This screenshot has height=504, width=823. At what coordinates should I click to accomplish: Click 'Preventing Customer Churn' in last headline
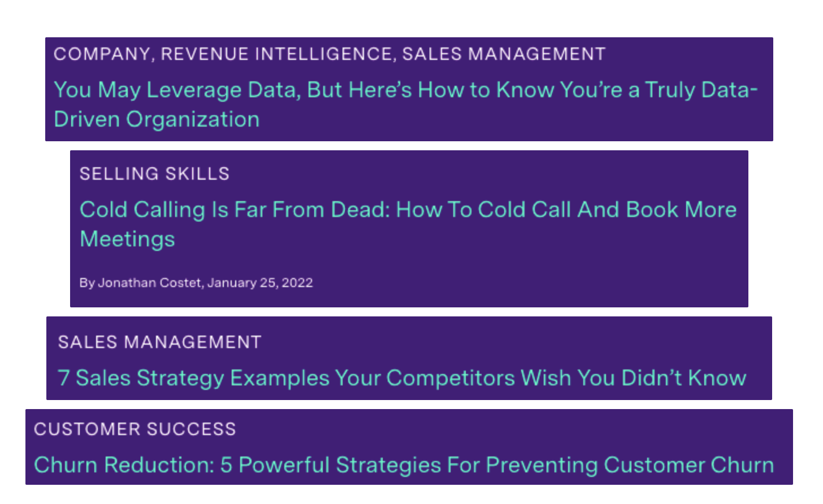[630, 466]
